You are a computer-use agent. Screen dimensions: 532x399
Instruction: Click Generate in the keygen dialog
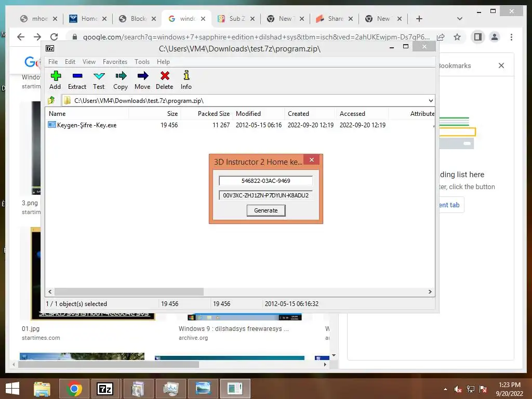click(266, 210)
